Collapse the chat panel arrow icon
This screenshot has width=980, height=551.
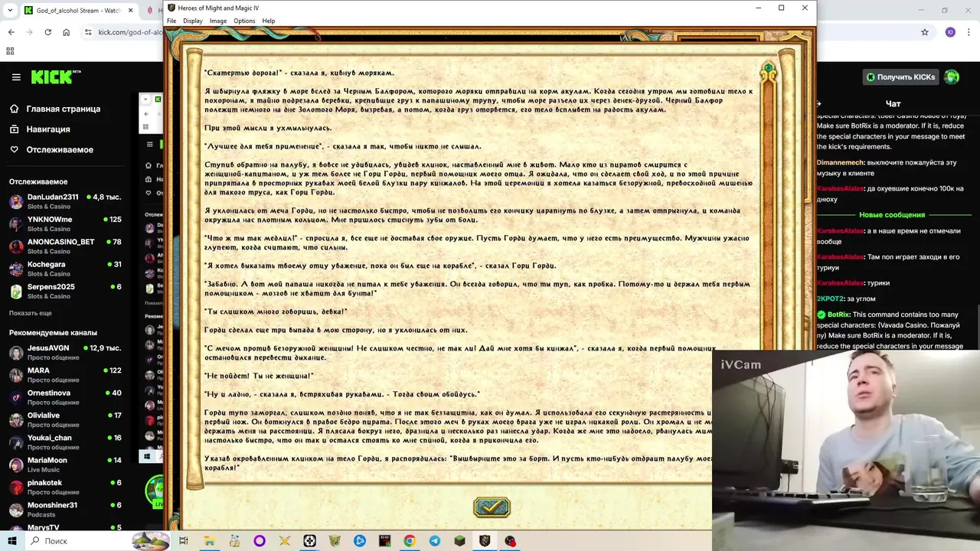tap(819, 104)
